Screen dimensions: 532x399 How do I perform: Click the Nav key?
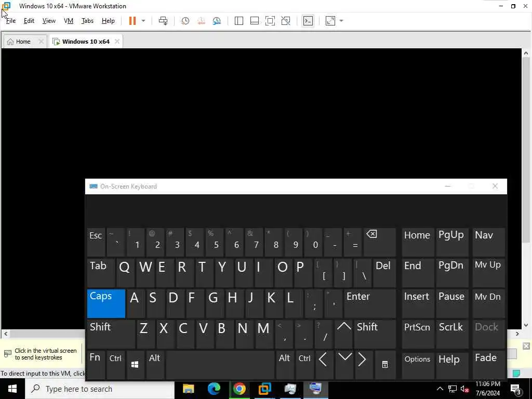click(488, 242)
